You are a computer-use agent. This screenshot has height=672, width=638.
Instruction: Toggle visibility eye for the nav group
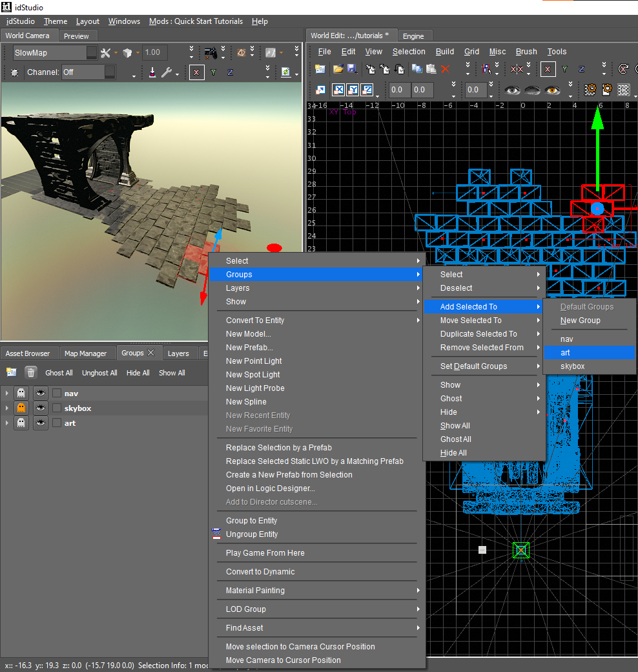(41, 393)
